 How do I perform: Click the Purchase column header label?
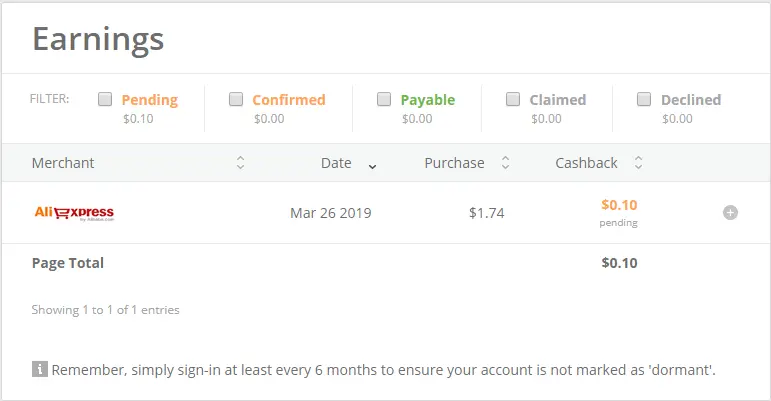point(454,163)
